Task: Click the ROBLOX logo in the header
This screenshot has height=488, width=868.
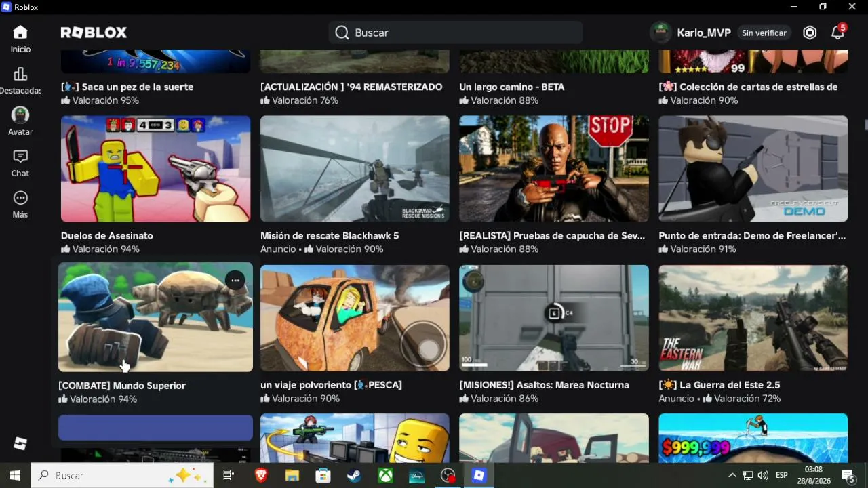Action: pos(94,33)
